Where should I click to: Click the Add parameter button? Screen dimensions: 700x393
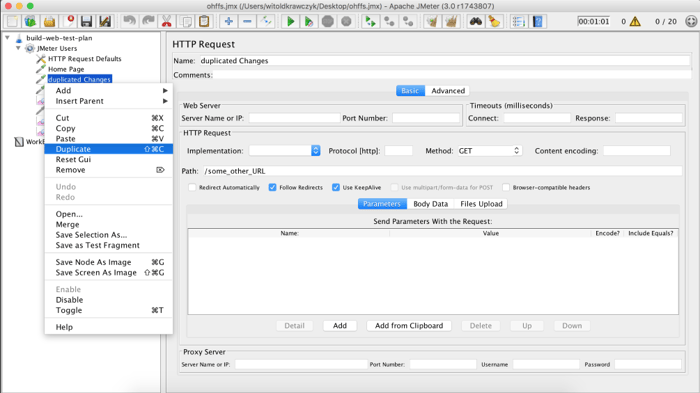click(340, 326)
